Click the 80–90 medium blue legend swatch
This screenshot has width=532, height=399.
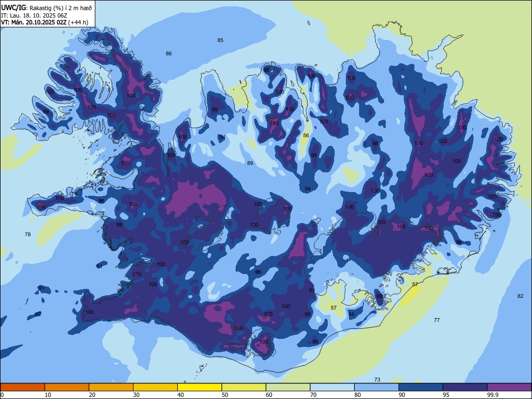(377, 387)
